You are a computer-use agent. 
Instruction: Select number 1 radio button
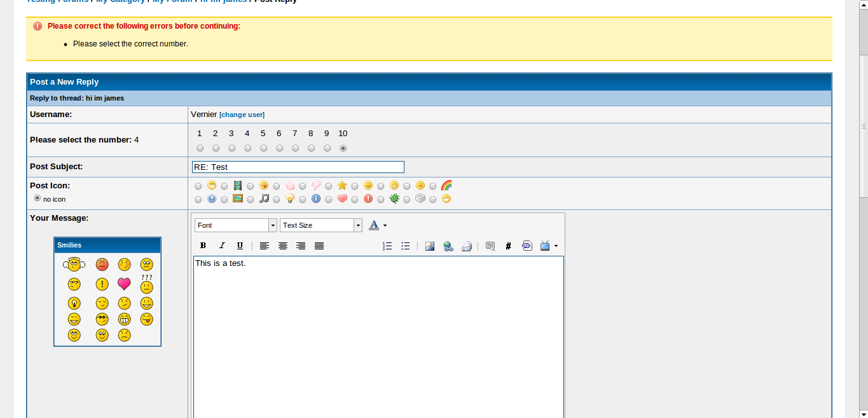pos(200,148)
